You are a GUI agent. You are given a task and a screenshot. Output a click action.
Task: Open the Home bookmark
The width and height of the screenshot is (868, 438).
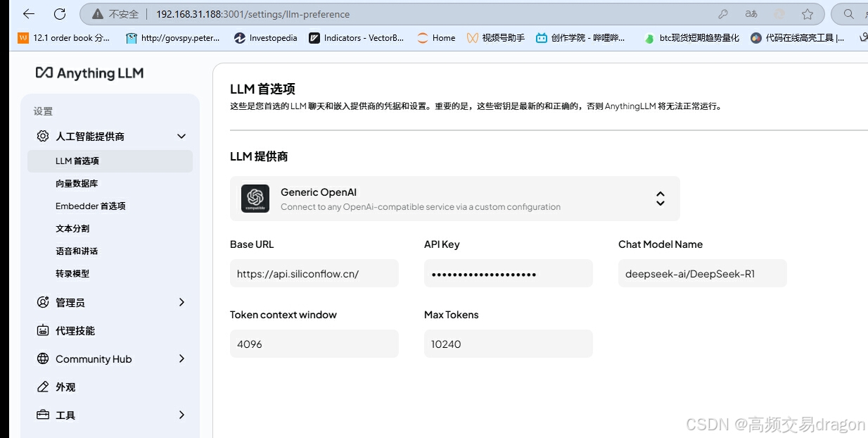(x=436, y=38)
